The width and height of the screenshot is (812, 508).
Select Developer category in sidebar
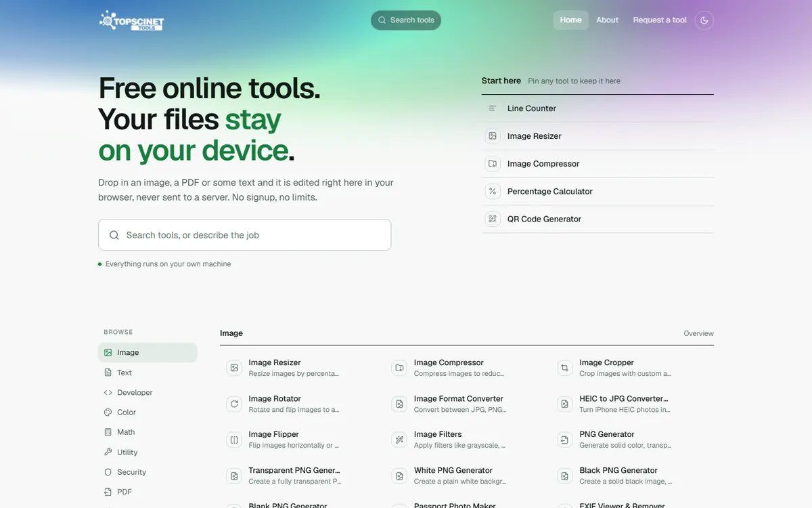coord(148,392)
